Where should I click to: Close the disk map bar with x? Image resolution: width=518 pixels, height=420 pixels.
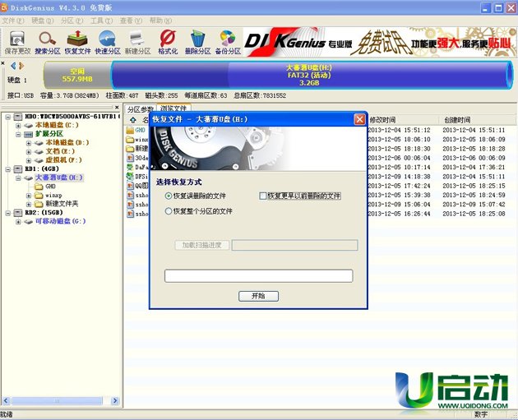2,62
